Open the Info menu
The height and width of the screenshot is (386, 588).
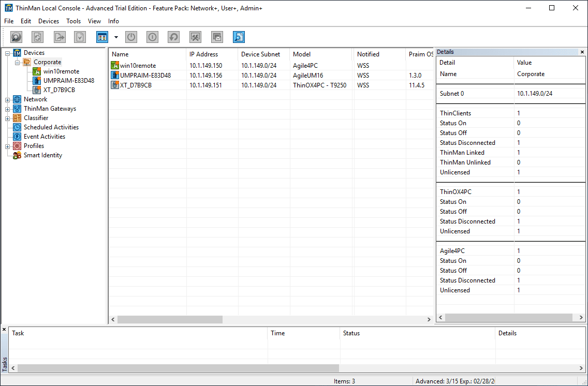(x=114, y=21)
